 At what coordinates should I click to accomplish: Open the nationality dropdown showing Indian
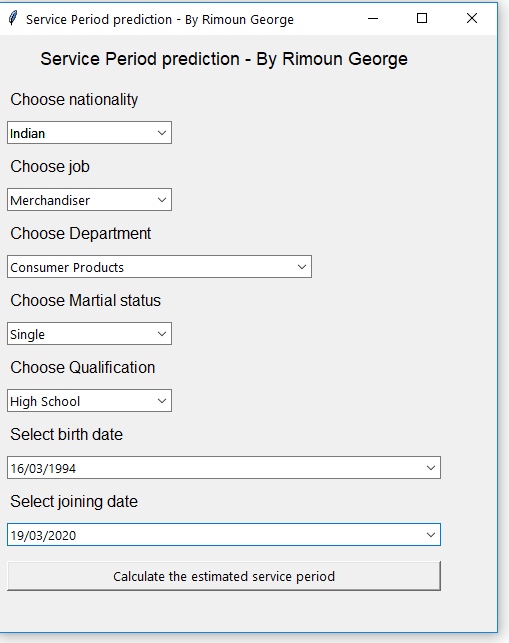coord(89,132)
